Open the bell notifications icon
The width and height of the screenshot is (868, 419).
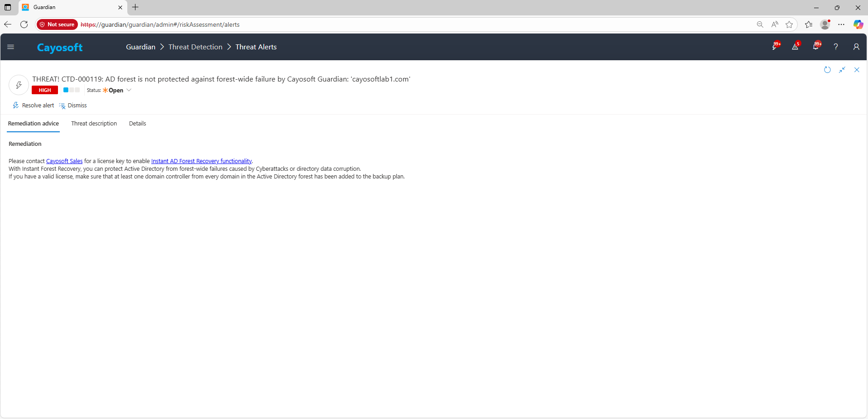pos(816,47)
